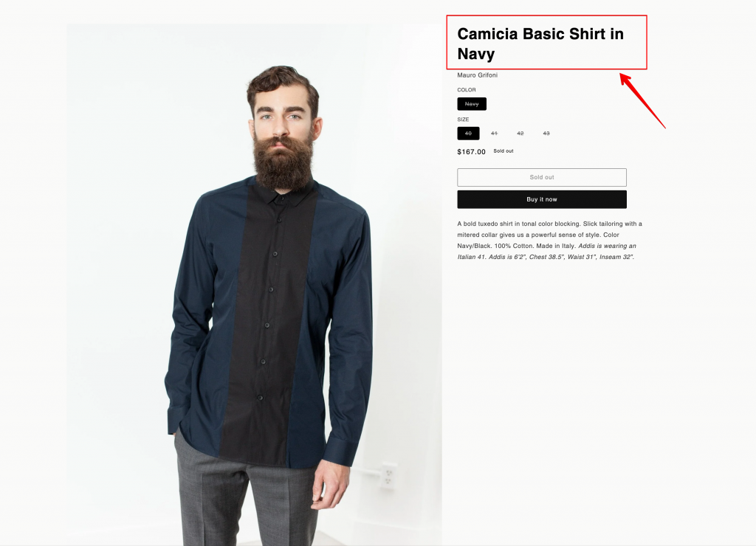Click the red arrow annotation
The image size is (756, 546).
pyautogui.click(x=642, y=100)
